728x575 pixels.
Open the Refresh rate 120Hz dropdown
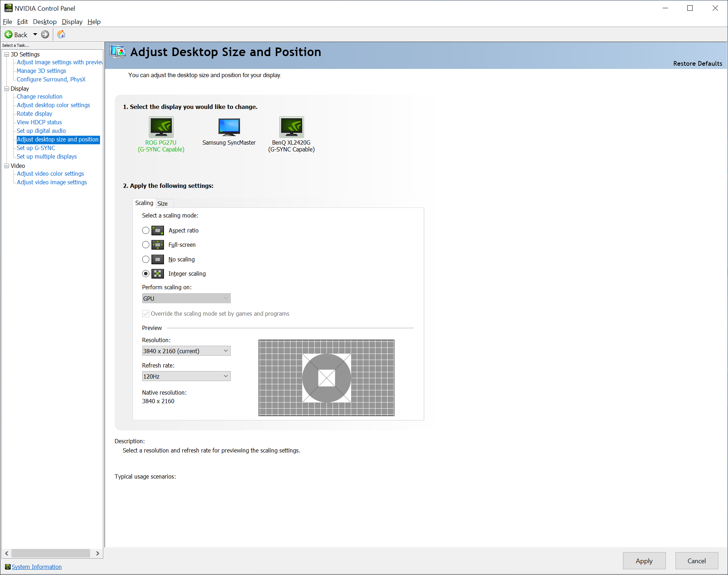pyautogui.click(x=186, y=376)
